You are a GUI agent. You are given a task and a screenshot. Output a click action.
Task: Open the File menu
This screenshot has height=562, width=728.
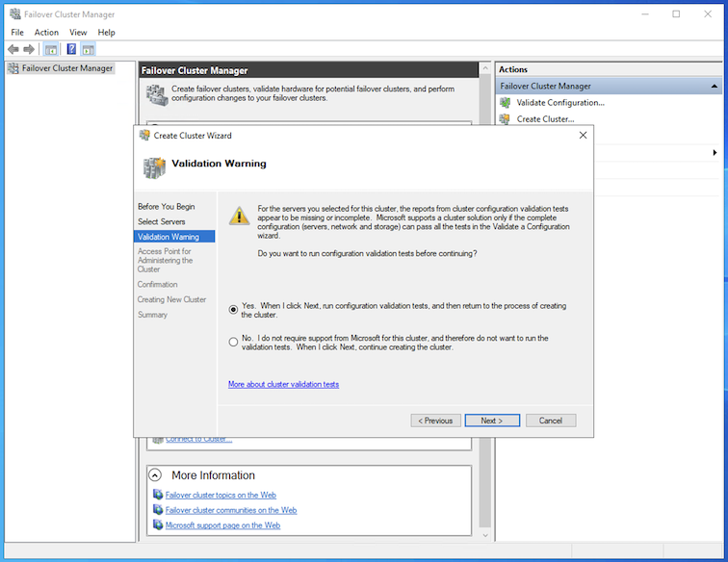pyautogui.click(x=17, y=33)
